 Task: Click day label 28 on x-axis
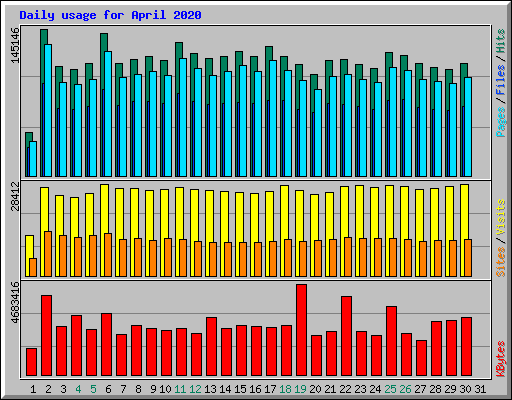point(435,389)
